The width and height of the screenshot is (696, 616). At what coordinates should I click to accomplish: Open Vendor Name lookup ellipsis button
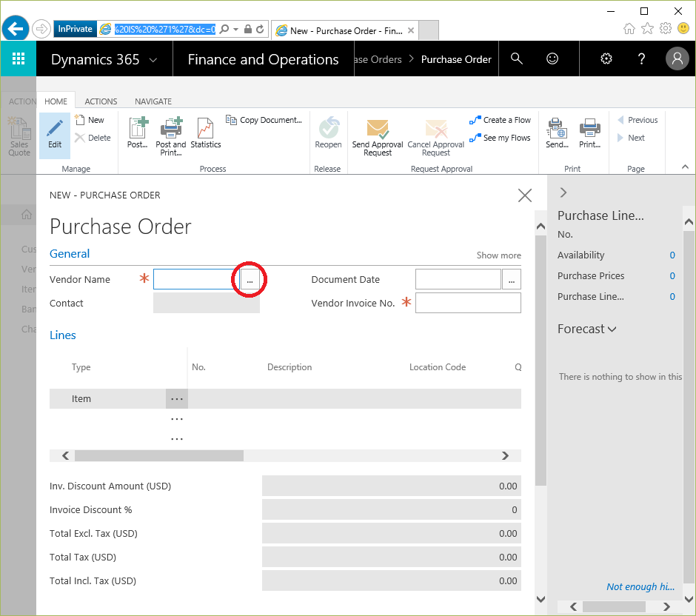(250, 280)
